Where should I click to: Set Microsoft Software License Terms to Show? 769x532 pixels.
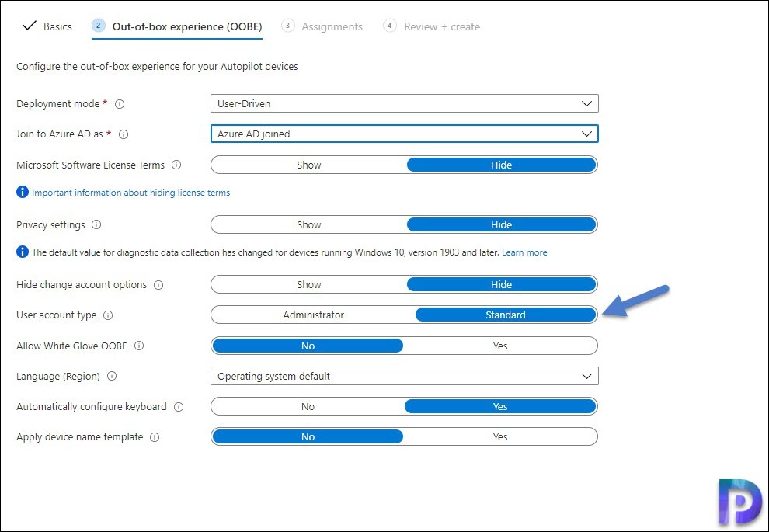[309, 165]
